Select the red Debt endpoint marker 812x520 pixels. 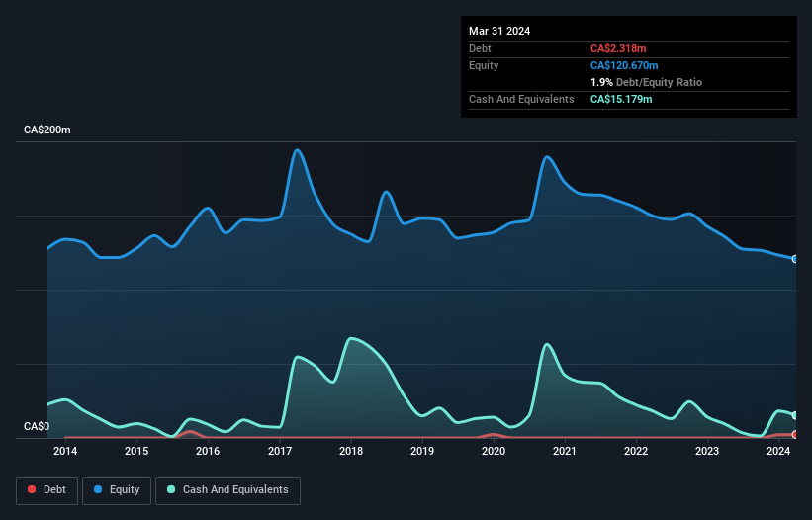[795, 435]
